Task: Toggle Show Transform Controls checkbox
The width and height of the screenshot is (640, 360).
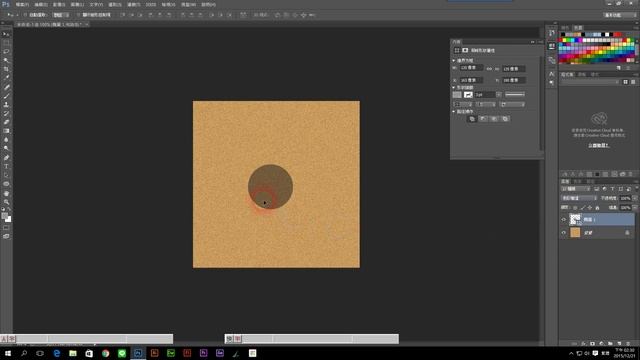Action: [x=78, y=15]
